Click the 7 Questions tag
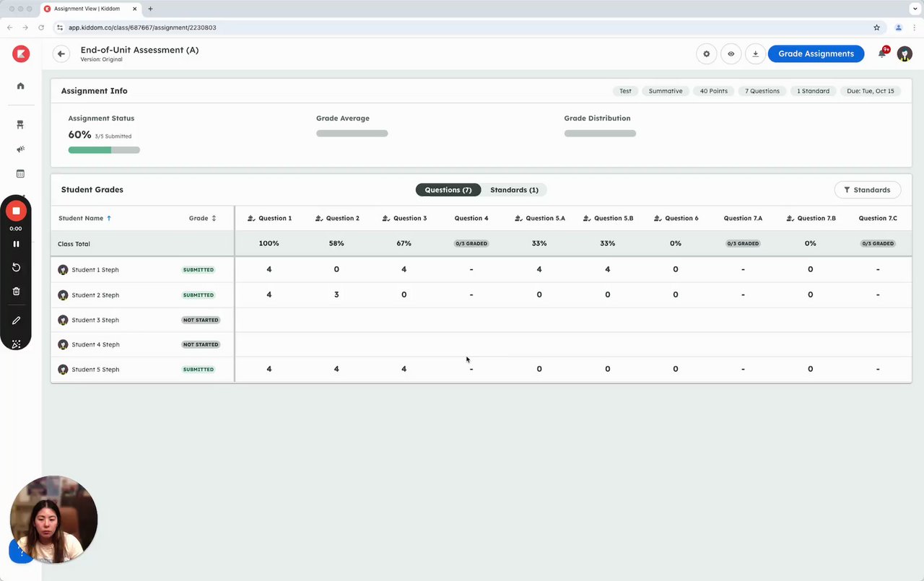Viewport: 924px width, 581px height. click(762, 91)
